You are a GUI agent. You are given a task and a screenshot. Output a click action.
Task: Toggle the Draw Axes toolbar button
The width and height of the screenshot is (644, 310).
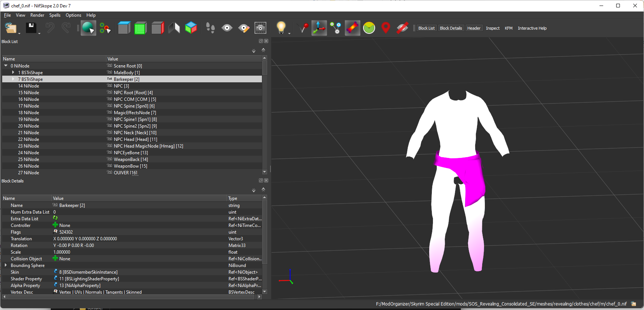point(319,28)
